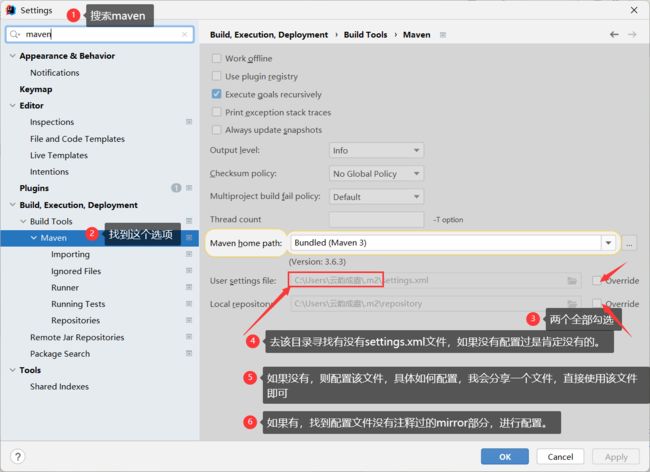Click the settings icon beside Build Tools

(x=189, y=221)
